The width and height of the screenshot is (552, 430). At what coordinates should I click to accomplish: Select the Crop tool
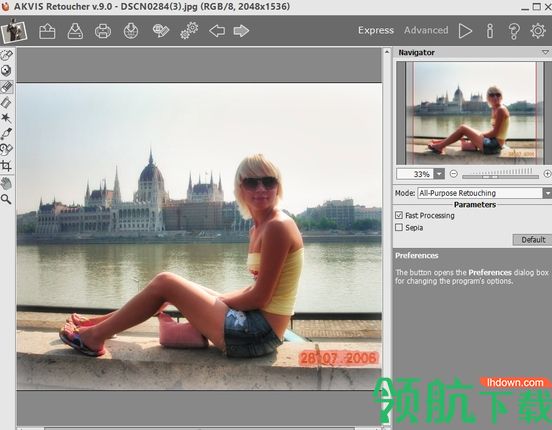[6, 166]
